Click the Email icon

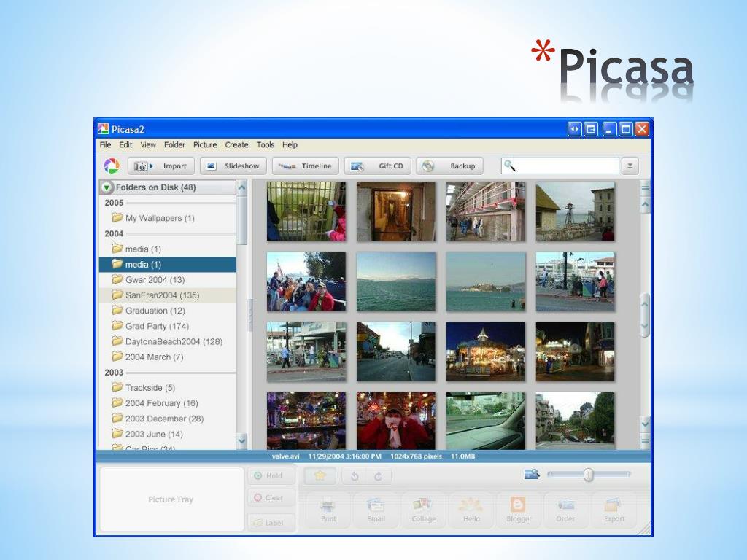[376, 510]
